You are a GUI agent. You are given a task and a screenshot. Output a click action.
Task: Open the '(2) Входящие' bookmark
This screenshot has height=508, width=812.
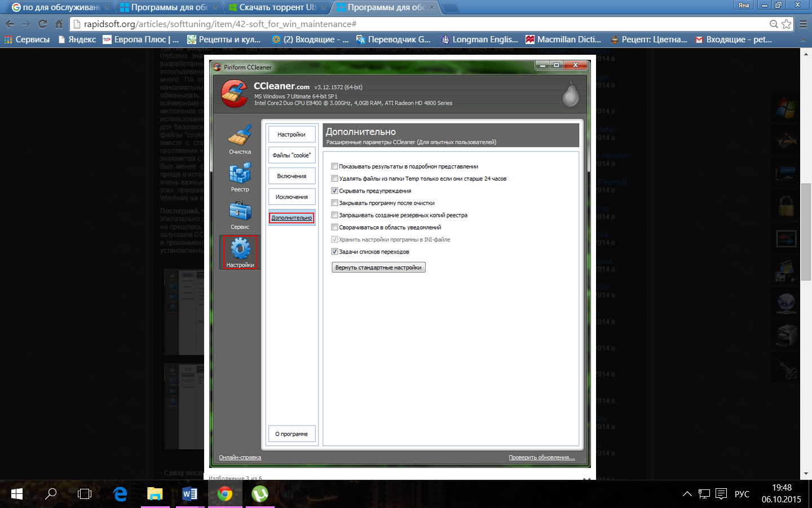pos(310,40)
